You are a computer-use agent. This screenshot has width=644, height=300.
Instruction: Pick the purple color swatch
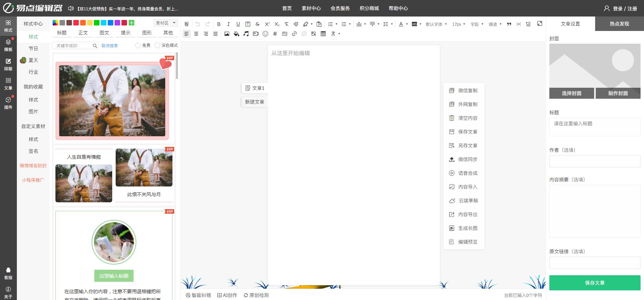(x=117, y=23)
